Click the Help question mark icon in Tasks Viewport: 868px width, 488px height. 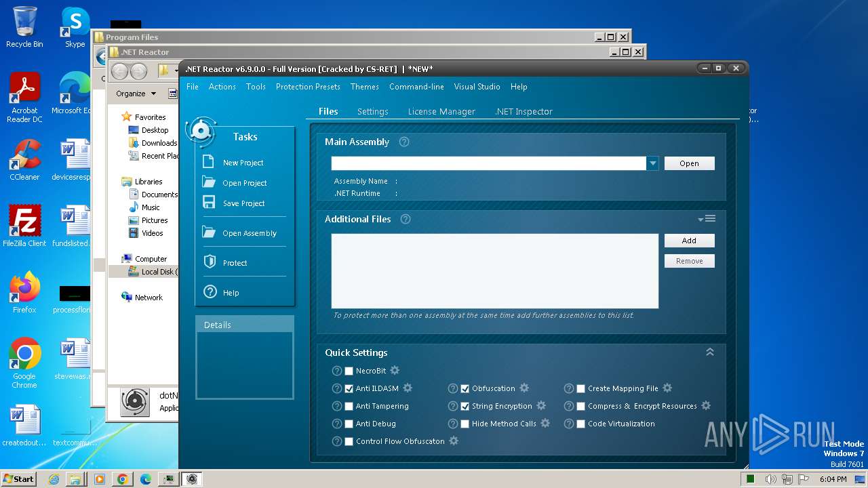210,292
